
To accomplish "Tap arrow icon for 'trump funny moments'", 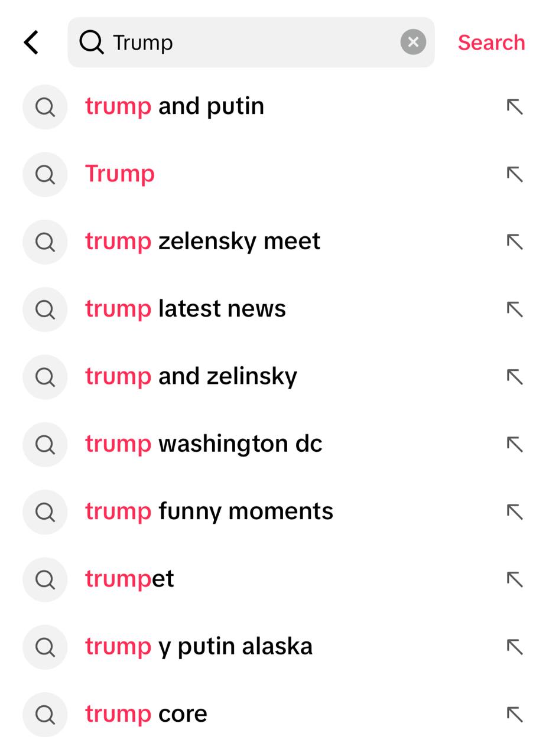I will [515, 512].
